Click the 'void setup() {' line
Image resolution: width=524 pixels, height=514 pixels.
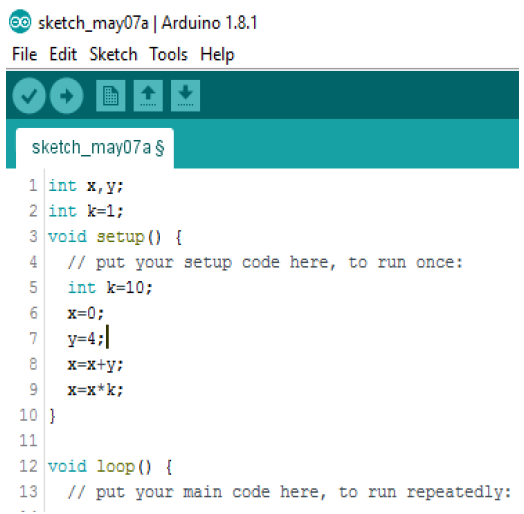coord(115,237)
